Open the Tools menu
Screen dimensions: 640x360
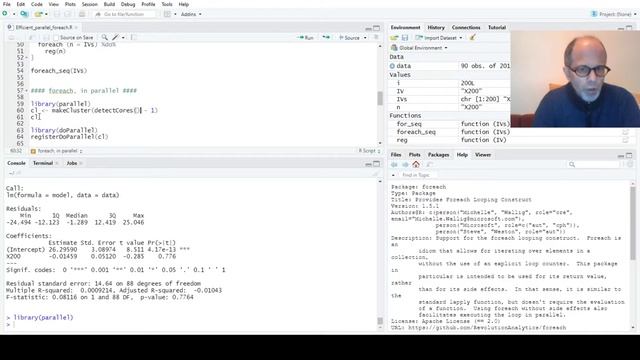167,4
